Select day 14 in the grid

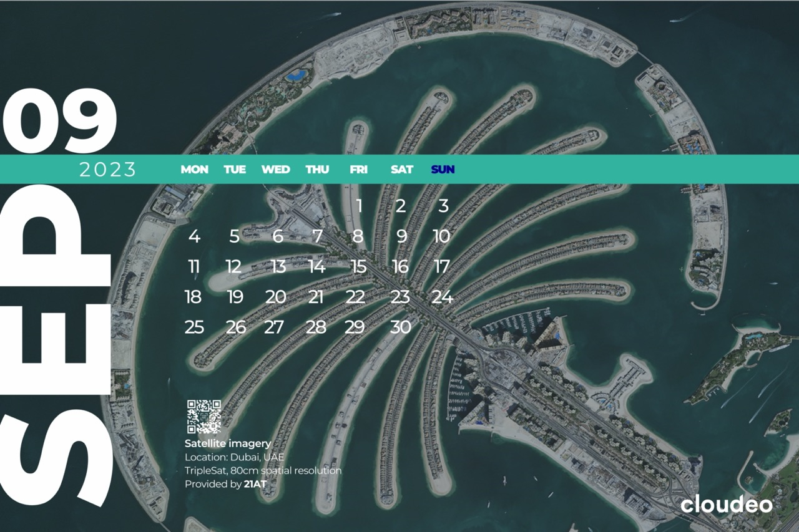click(317, 267)
